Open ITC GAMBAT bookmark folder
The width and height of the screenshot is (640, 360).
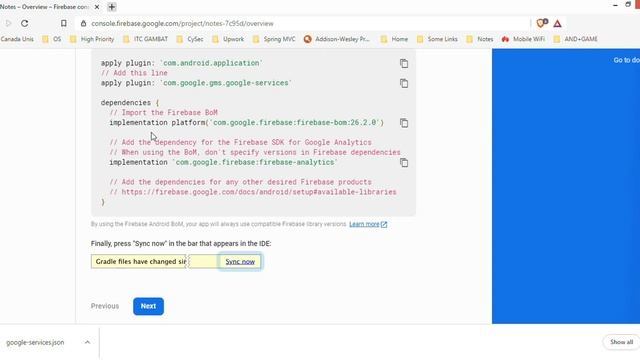point(145,39)
